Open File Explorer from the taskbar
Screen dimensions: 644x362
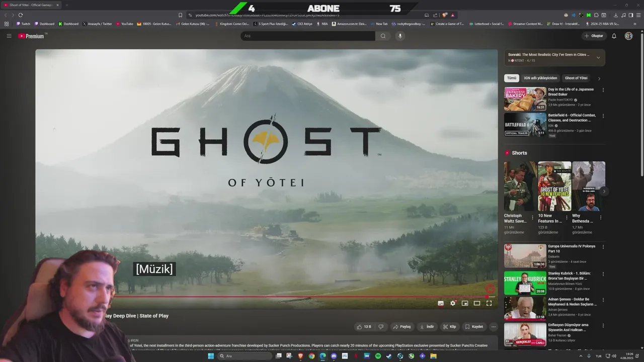pos(433,356)
